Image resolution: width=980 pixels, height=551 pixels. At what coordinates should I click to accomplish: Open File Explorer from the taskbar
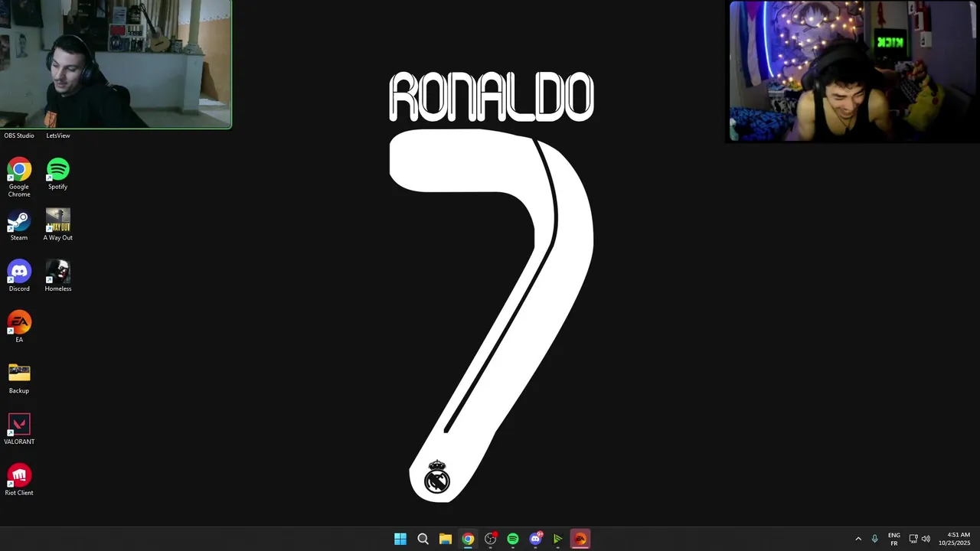click(x=445, y=539)
